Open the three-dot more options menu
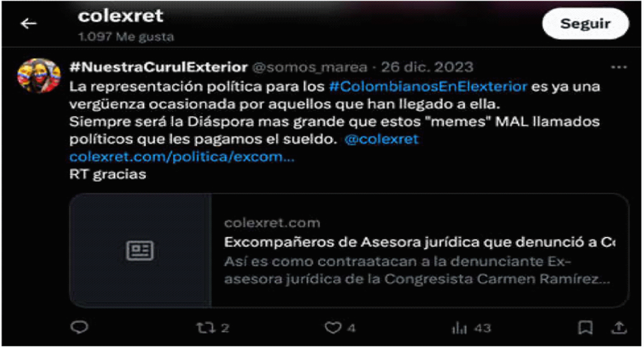 (x=619, y=68)
